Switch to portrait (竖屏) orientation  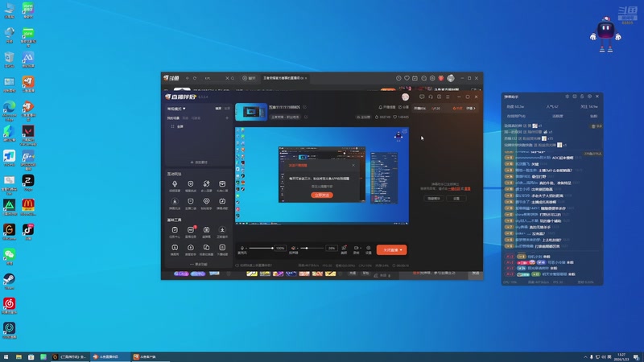227,109
